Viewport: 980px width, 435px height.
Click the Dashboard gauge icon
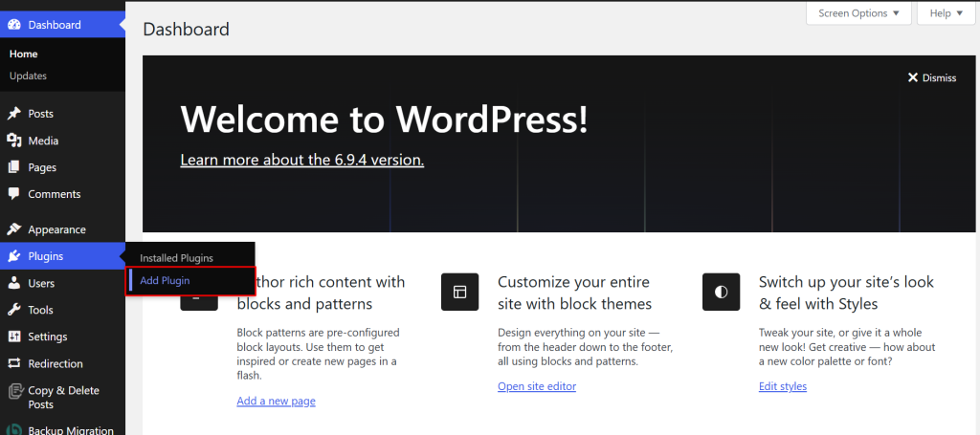13,25
